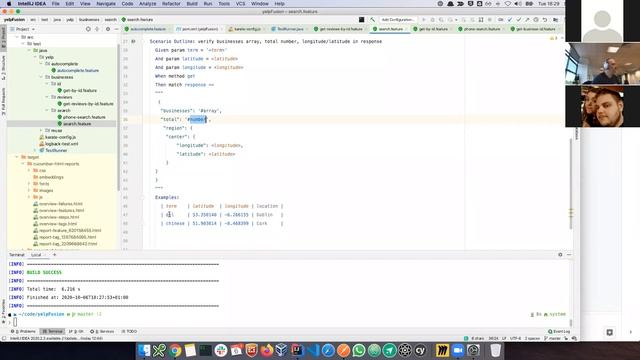Screen dimensions: 640x360
Task: Add new terminal session with plus icon
Action: point(54,255)
